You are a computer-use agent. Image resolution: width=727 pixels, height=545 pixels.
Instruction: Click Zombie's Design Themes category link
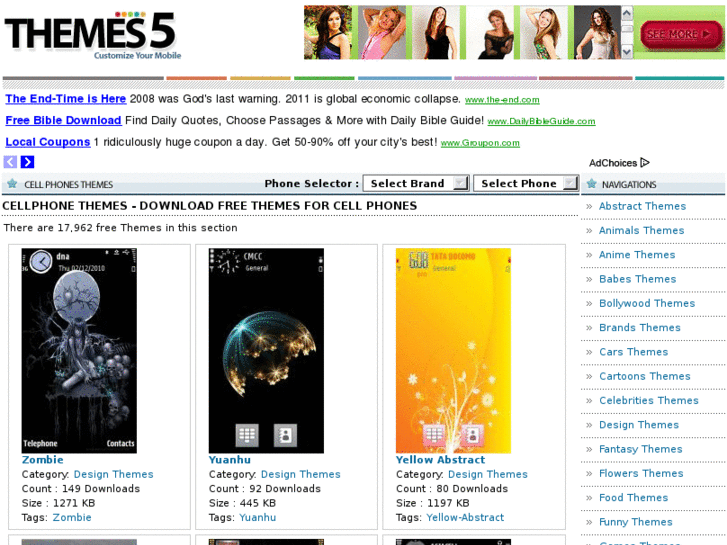[x=114, y=474]
